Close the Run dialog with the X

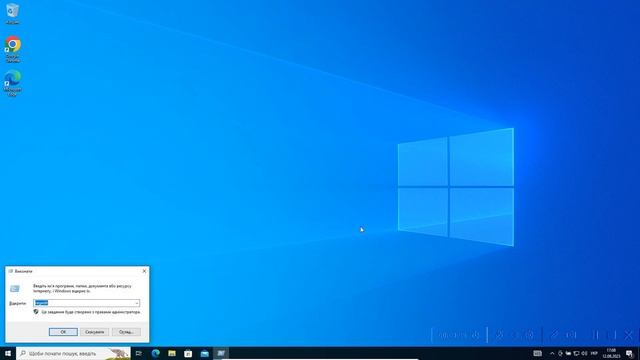(144, 271)
